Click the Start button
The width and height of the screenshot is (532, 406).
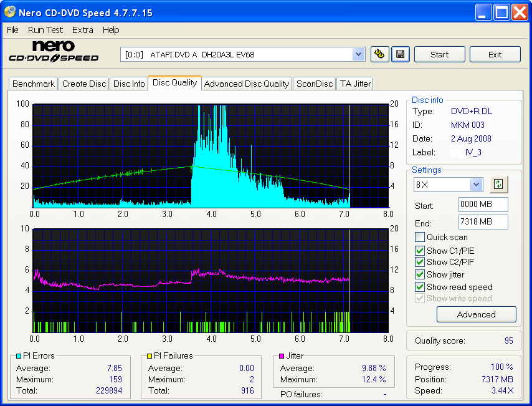[x=439, y=54]
